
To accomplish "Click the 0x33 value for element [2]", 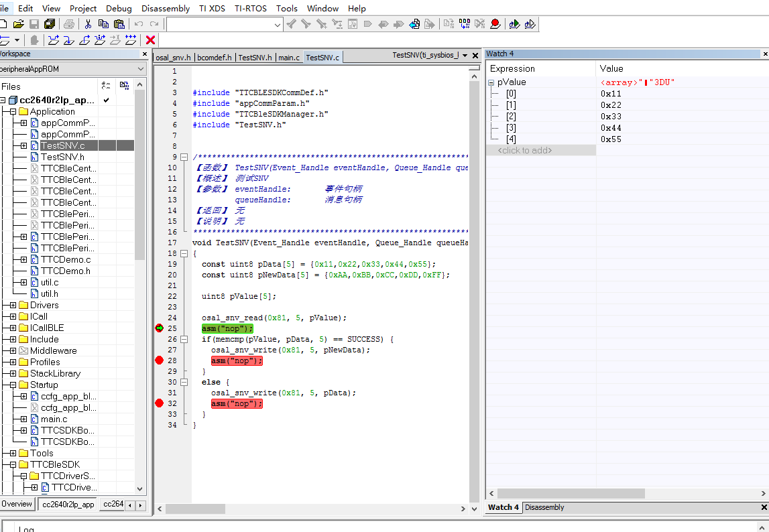I will pos(611,116).
